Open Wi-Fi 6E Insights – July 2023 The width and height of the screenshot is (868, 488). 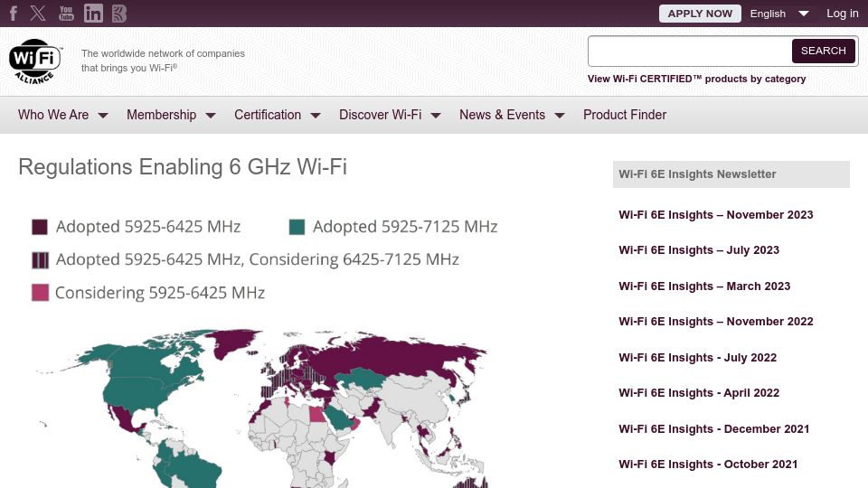[699, 250]
